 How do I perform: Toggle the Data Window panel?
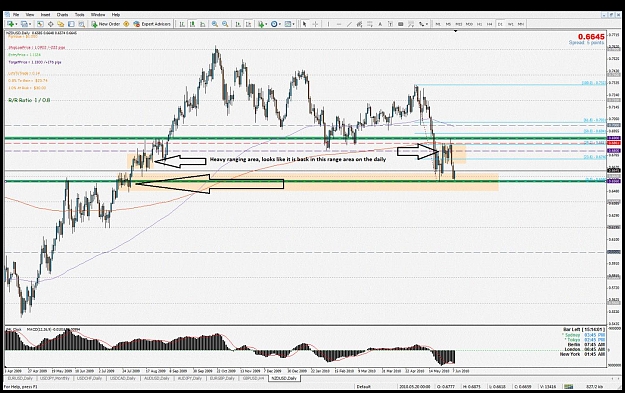coord(51,24)
